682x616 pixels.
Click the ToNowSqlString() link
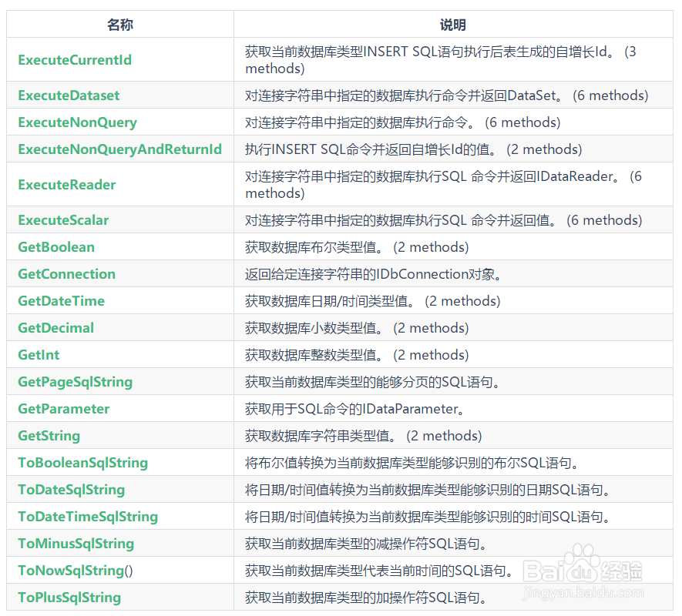pos(76,571)
